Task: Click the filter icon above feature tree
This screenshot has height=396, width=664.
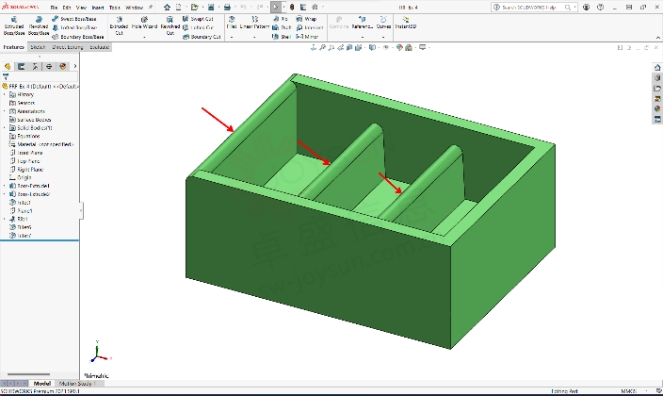Action: (6, 77)
